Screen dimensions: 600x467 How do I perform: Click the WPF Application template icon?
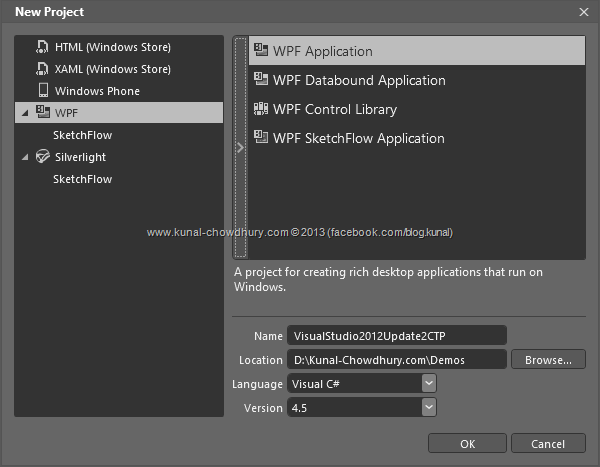tap(261, 50)
